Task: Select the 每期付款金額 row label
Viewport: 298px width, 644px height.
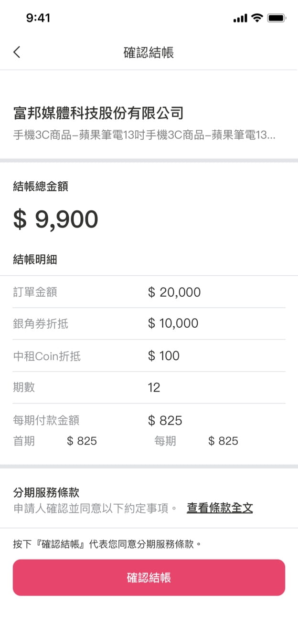Action: tap(46, 420)
